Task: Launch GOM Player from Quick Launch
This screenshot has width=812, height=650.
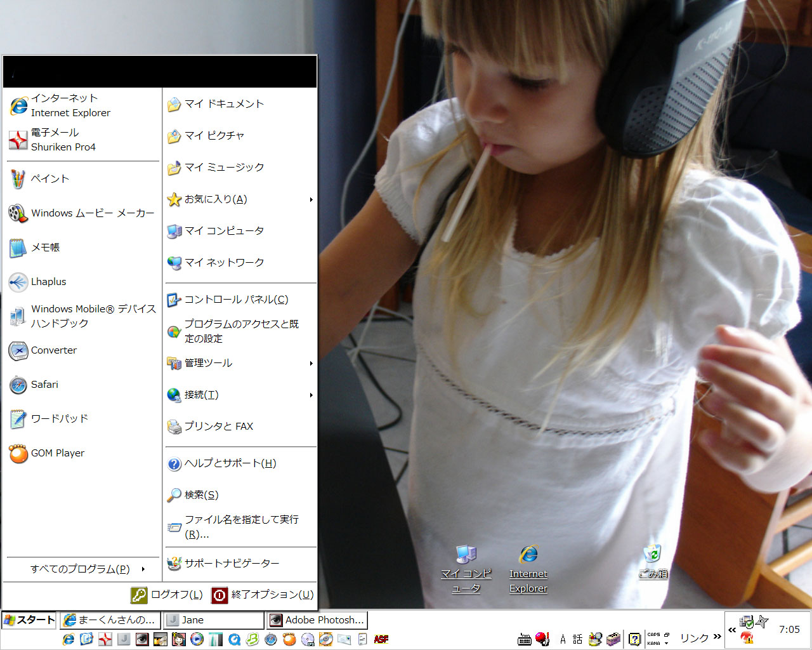Action: click(x=289, y=639)
